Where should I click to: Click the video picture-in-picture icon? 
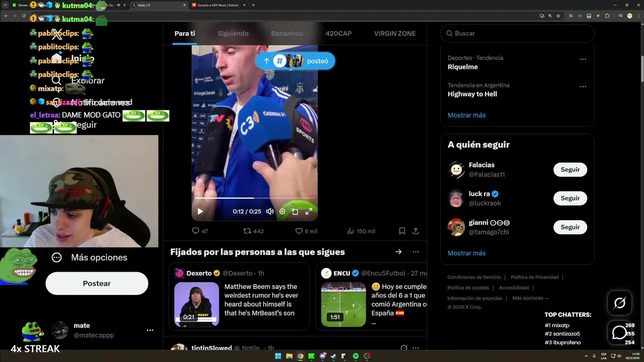(295, 212)
